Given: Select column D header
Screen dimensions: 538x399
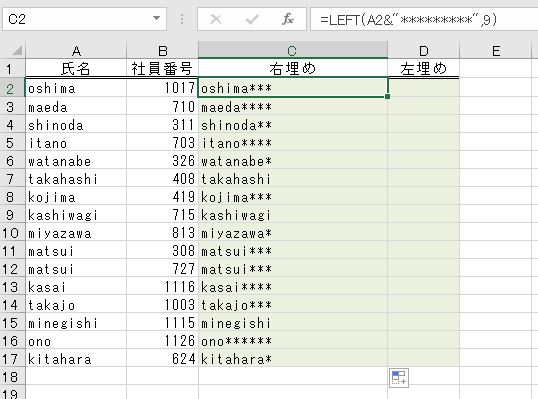Looking at the screenshot, I should tap(423, 50).
